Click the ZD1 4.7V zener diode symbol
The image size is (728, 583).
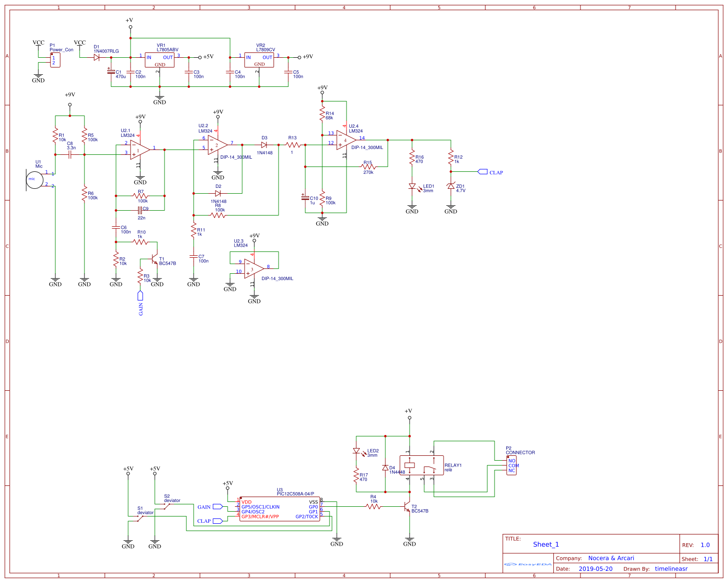tap(451, 188)
